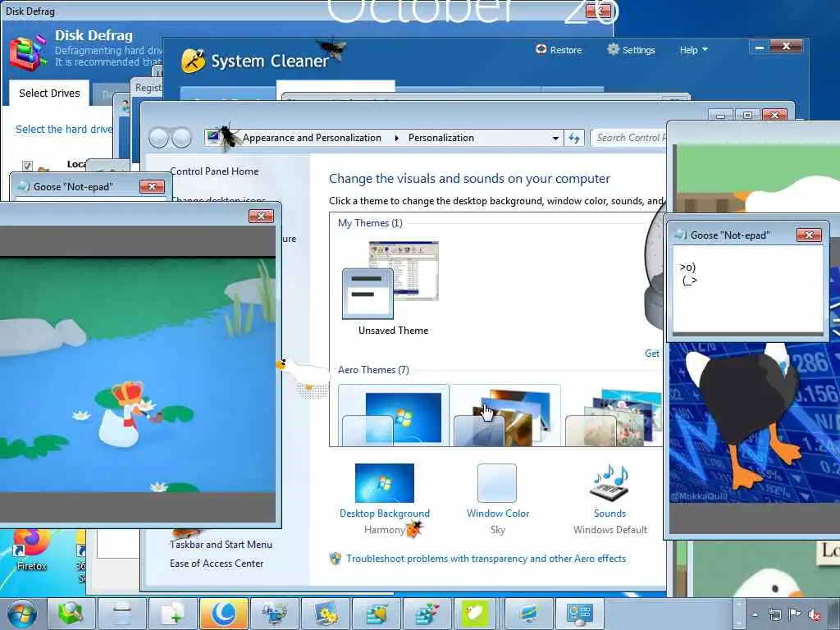The height and width of the screenshot is (630, 840).
Task: Open the address bar history dropdown arrow
Action: pyautogui.click(x=555, y=138)
